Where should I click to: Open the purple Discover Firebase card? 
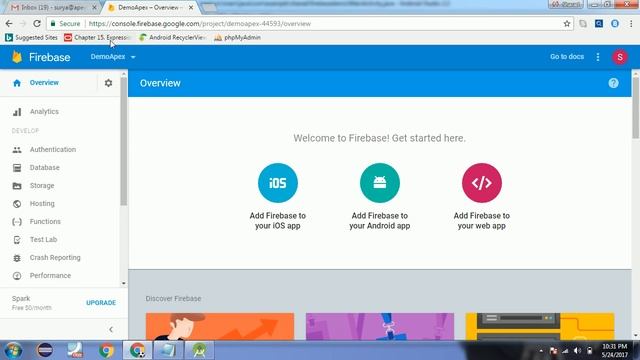click(x=380, y=327)
